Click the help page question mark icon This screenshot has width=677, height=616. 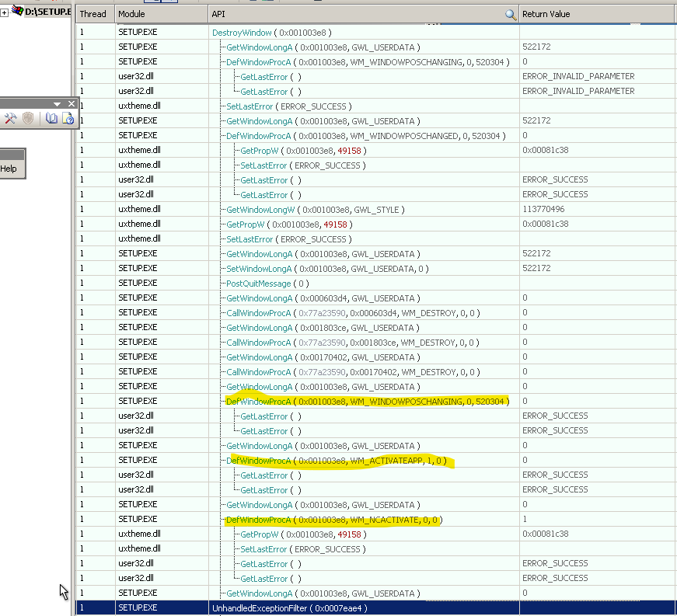pos(68,118)
